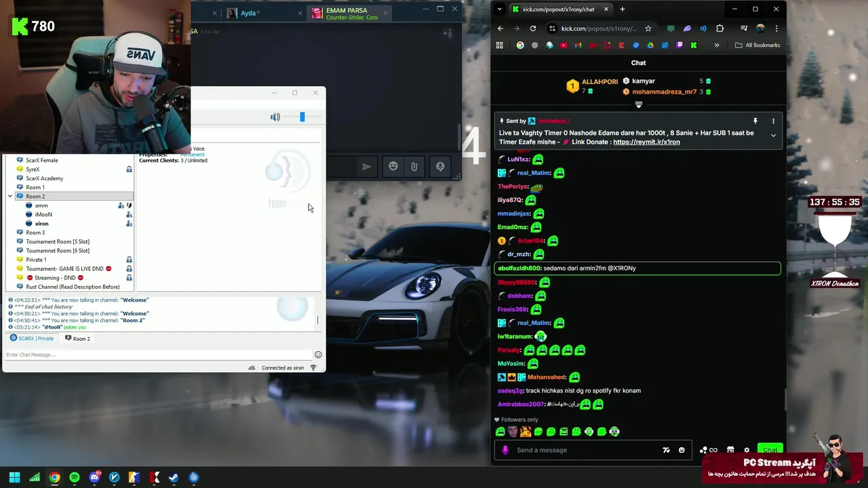Select the Room 3 channel

[x=35, y=232]
